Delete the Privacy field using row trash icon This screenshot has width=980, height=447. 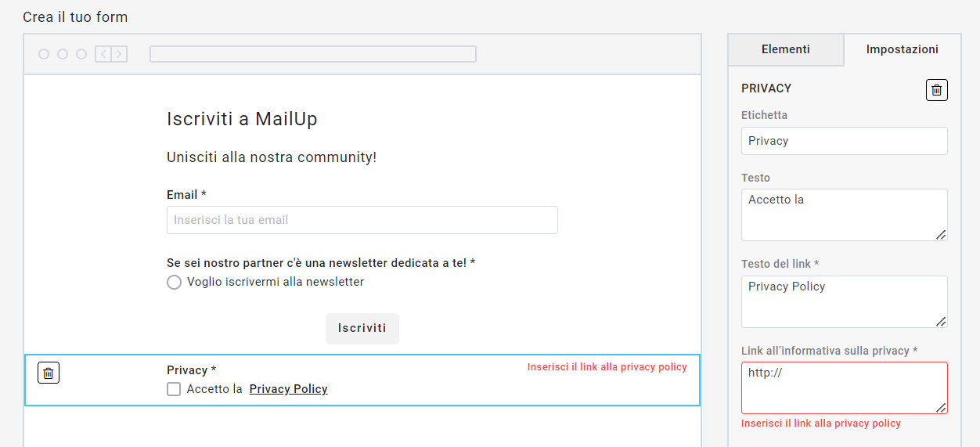pyautogui.click(x=49, y=373)
